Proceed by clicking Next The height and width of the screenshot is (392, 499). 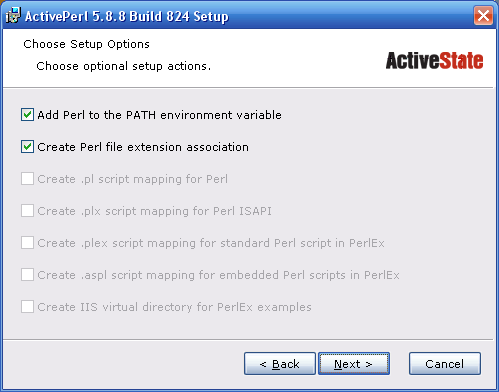pyautogui.click(x=354, y=364)
